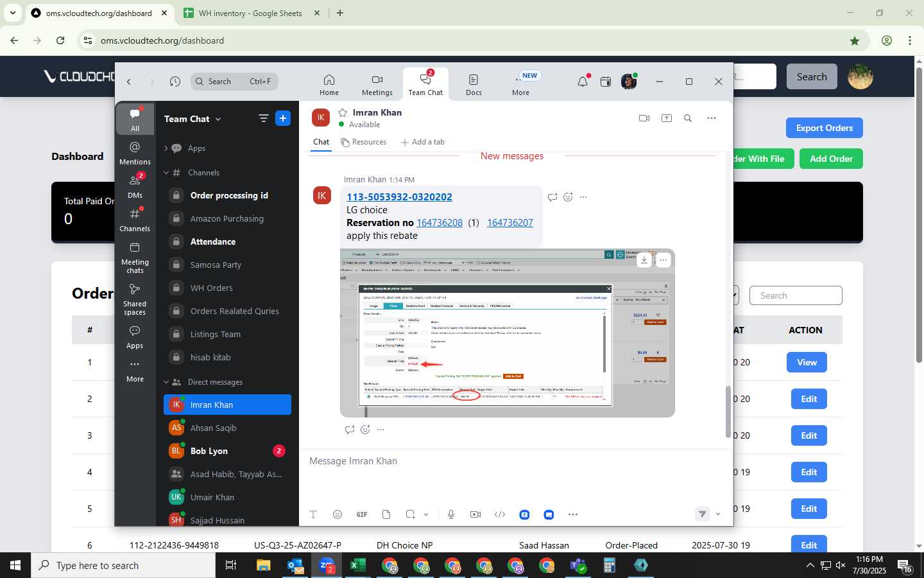Open Zoom calendar icon
The height and width of the screenshot is (578, 924).
606,82
